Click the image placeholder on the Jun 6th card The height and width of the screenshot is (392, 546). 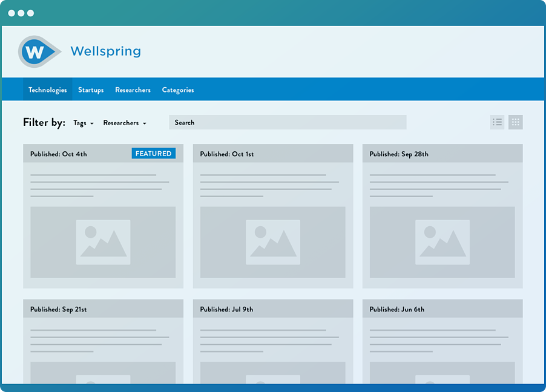point(442,378)
